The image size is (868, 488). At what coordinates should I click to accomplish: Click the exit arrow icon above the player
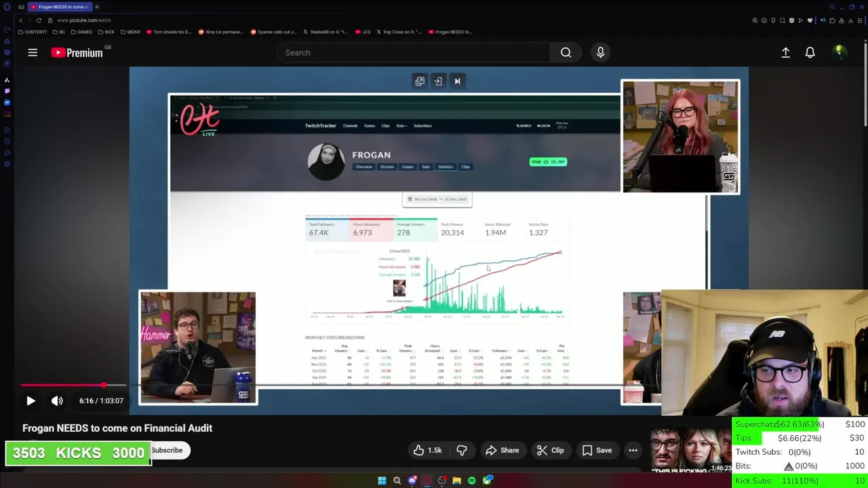(438, 81)
